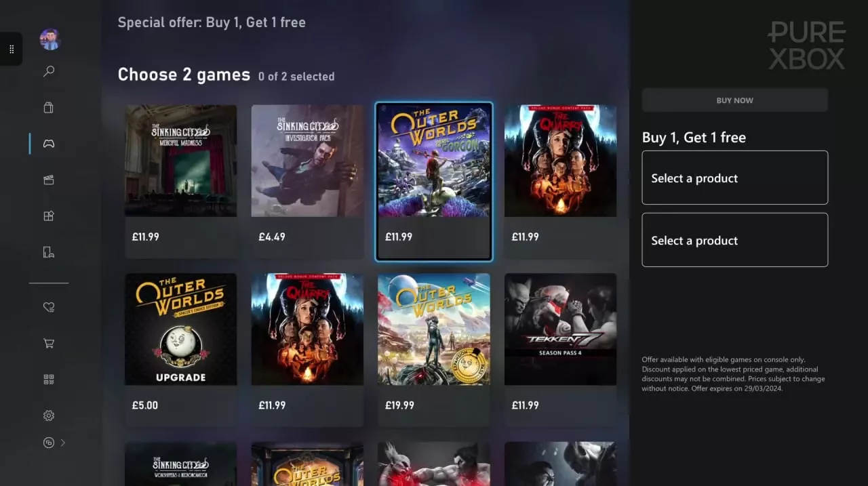Open the profile avatar in the sidebar

coord(50,39)
